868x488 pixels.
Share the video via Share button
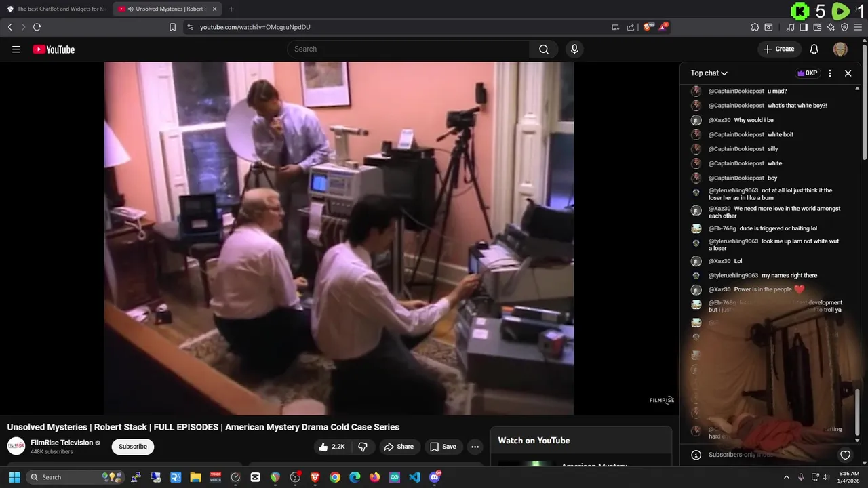coord(398,447)
